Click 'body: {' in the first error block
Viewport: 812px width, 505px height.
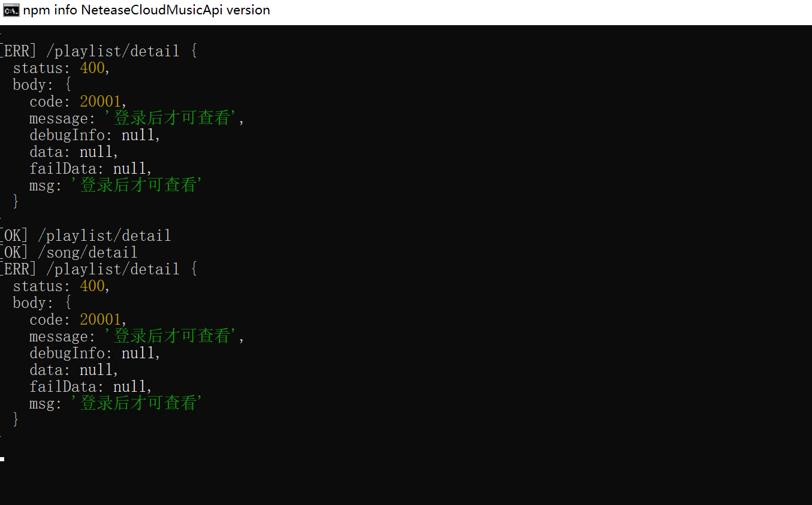[42, 84]
